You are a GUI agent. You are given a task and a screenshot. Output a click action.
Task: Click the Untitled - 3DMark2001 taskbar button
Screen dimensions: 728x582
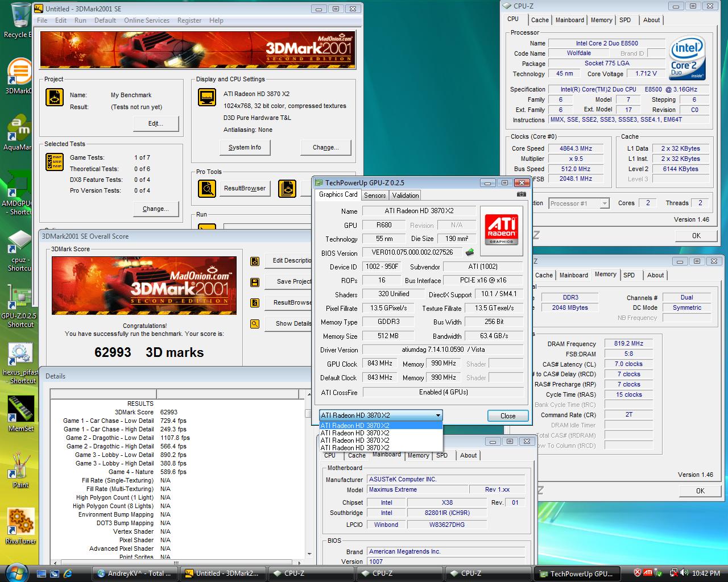click(224, 573)
